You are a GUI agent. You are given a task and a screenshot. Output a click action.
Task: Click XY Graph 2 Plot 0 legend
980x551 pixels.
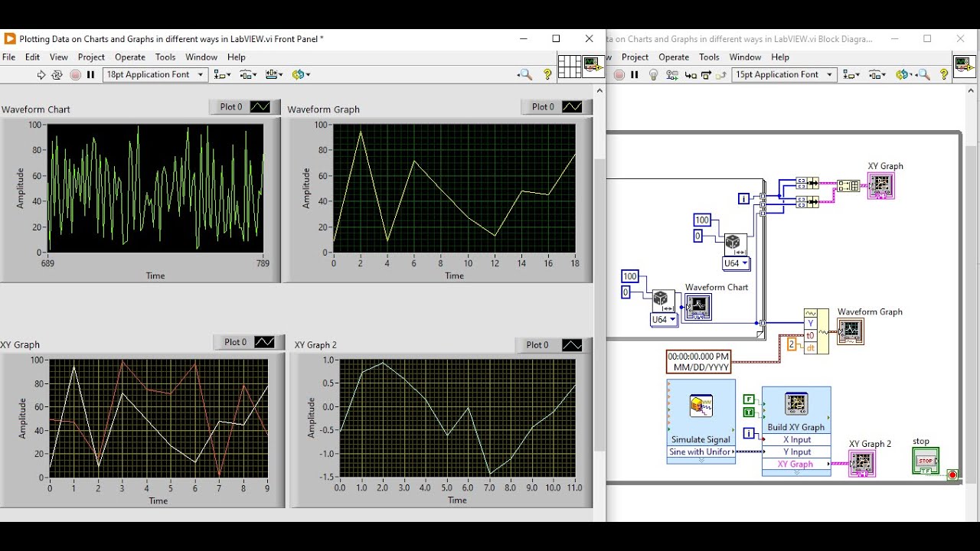point(551,345)
